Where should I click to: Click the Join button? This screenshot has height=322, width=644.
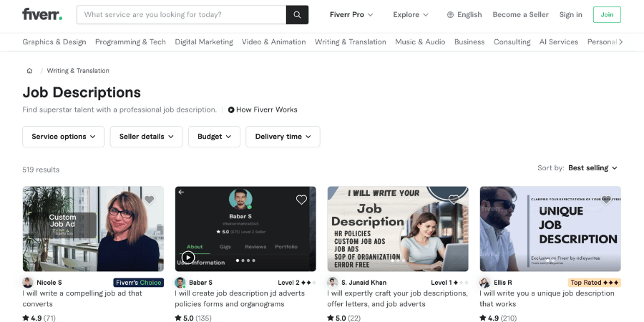tap(607, 15)
